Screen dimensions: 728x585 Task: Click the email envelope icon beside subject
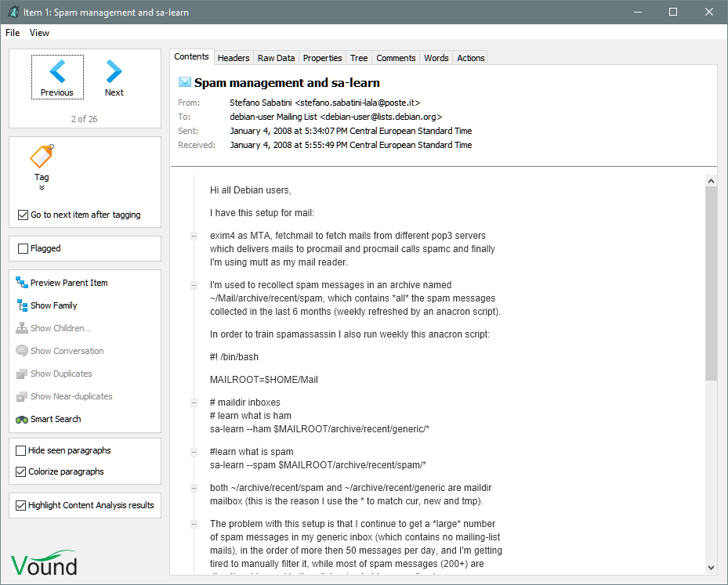coord(185,82)
